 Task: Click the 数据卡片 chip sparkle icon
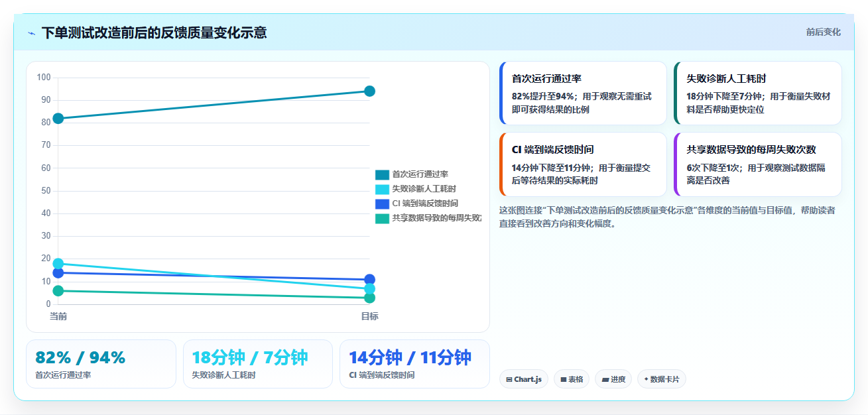click(646, 379)
